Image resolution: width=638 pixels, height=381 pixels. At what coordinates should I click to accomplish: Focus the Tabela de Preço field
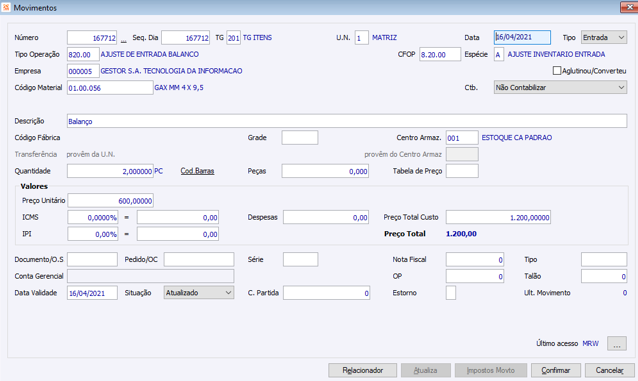click(462, 171)
